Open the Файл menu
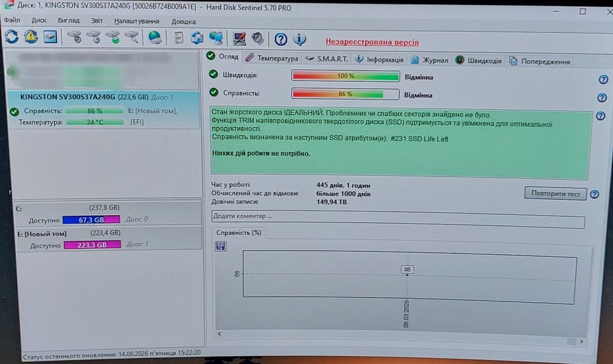Screen dimensions: 613x364 click(12, 20)
